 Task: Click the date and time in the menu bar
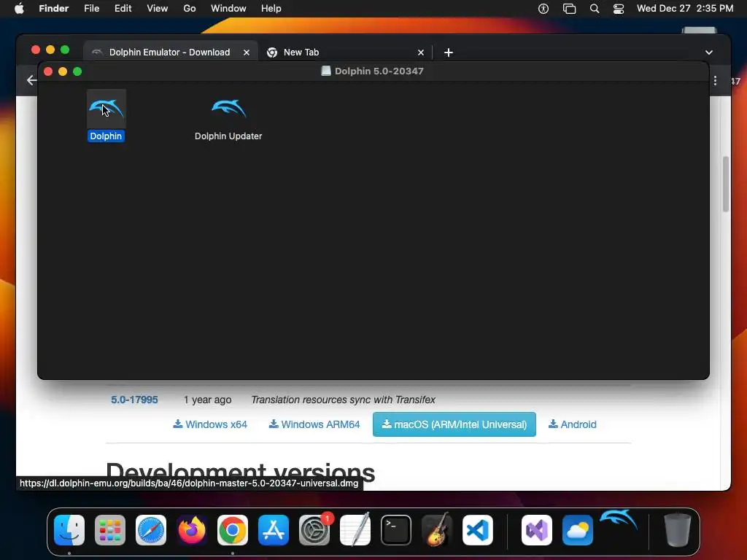point(684,9)
